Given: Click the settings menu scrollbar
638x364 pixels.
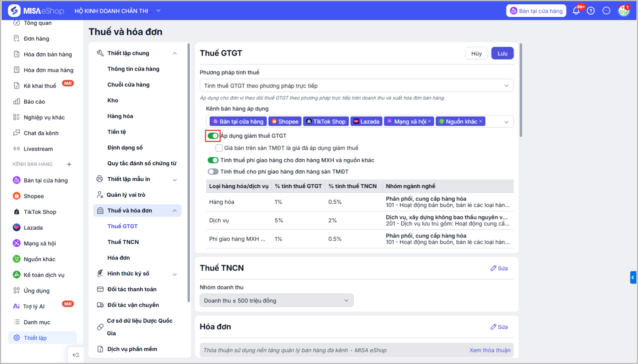Looking at the screenshot, I should click(189, 172).
